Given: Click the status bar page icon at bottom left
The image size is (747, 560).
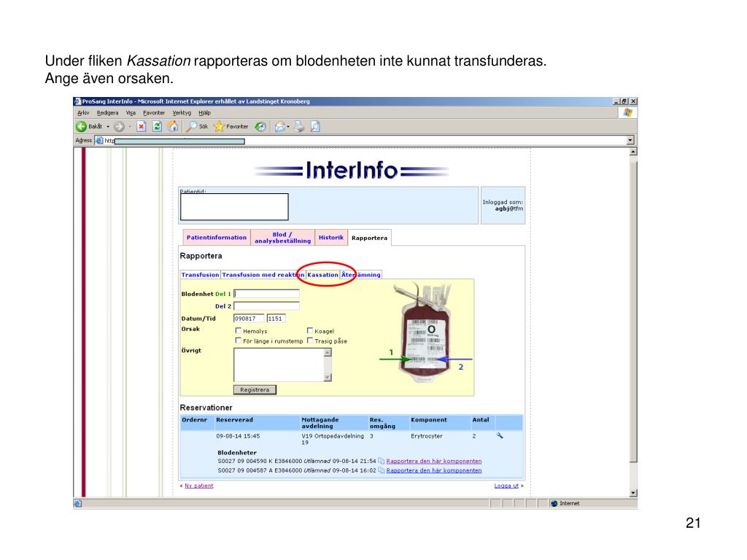Looking at the screenshot, I should pyautogui.click(x=78, y=504).
